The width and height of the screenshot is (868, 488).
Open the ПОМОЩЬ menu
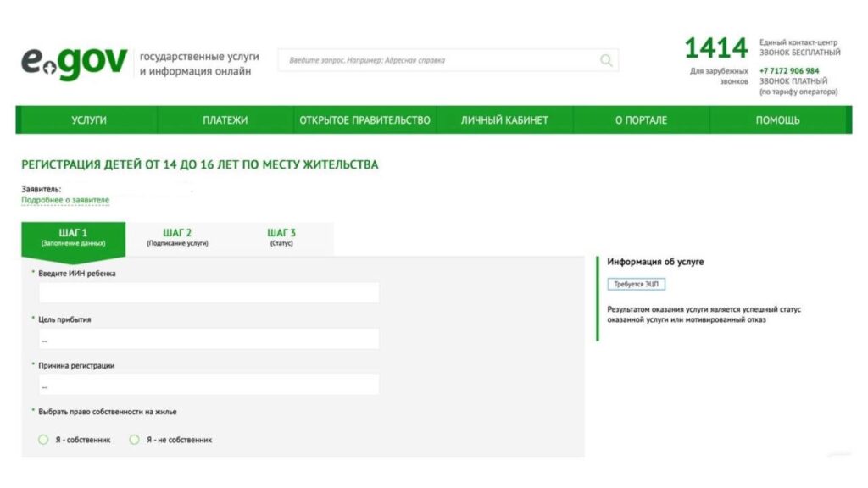tap(778, 120)
